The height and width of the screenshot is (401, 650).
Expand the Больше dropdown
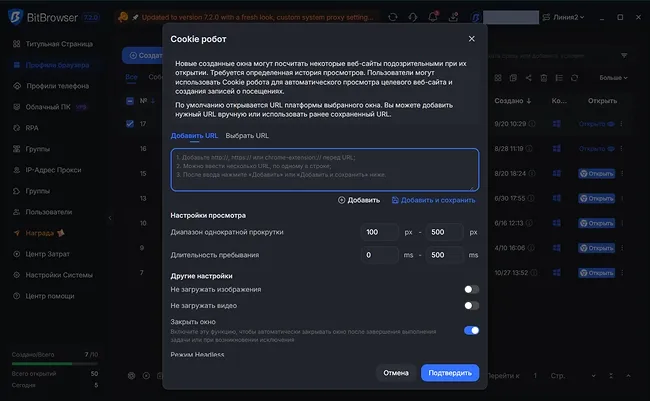613,78
